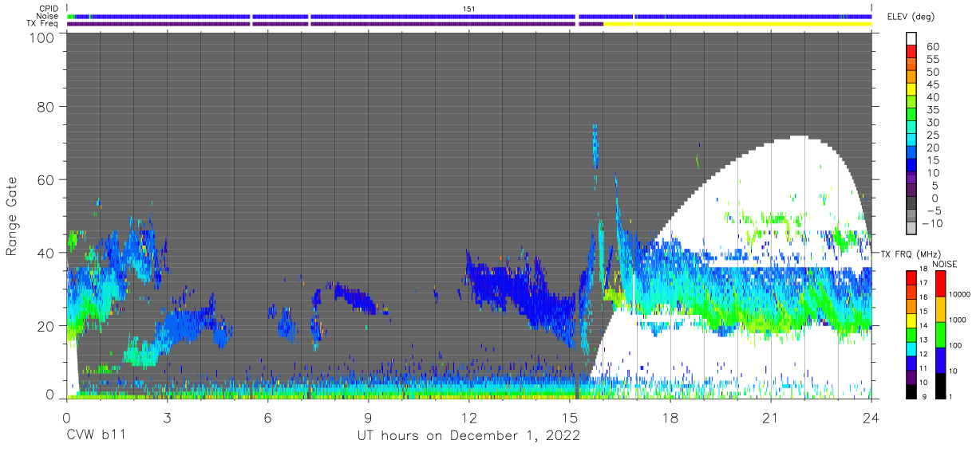Pick the purple swatch in the TX FRQ colorbar
Image resolution: width=980 pixels, height=452 pixels.
pos(911,377)
